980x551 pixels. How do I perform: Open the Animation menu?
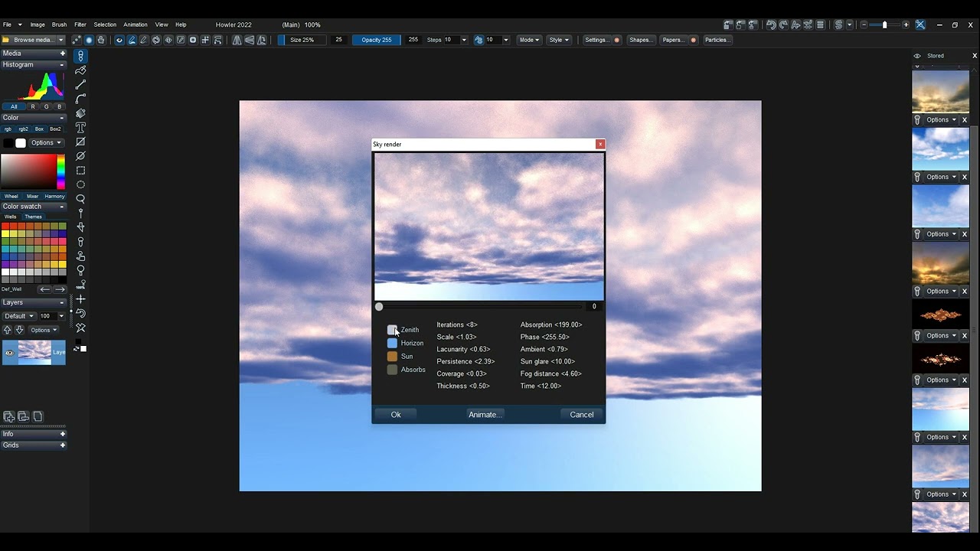(x=136, y=24)
